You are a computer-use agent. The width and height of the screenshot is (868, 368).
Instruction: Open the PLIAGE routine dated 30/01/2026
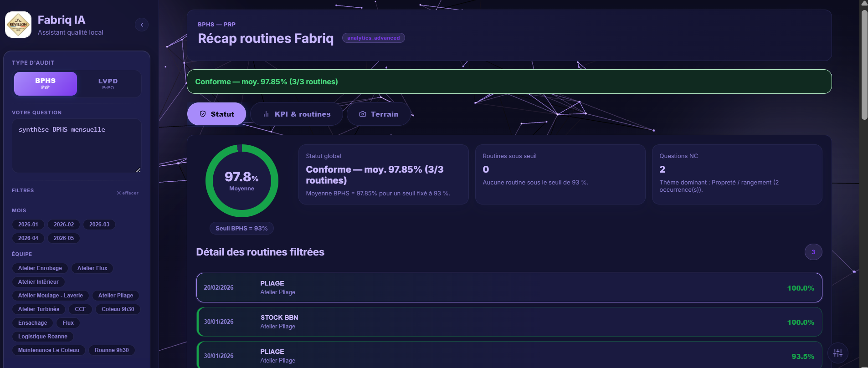[509, 355]
